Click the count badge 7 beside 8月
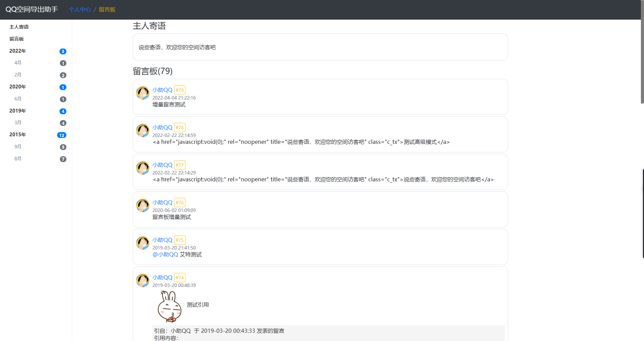The height and width of the screenshot is (341, 644). click(63, 159)
